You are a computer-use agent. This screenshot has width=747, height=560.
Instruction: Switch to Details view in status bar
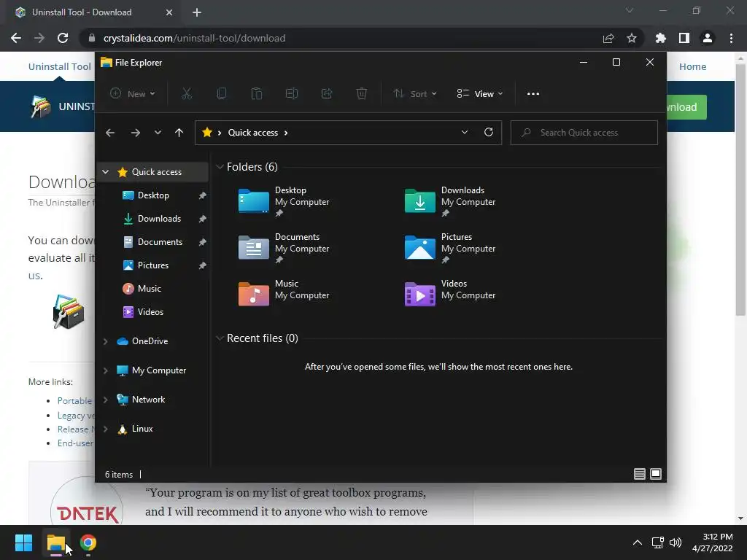pyautogui.click(x=639, y=474)
